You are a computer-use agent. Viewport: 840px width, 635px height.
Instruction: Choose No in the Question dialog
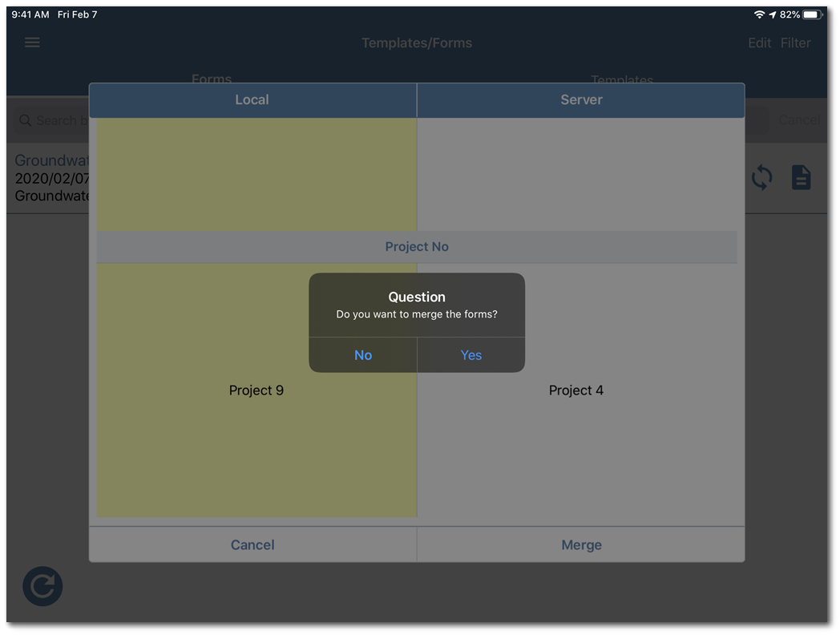pyautogui.click(x=363, y=355)
